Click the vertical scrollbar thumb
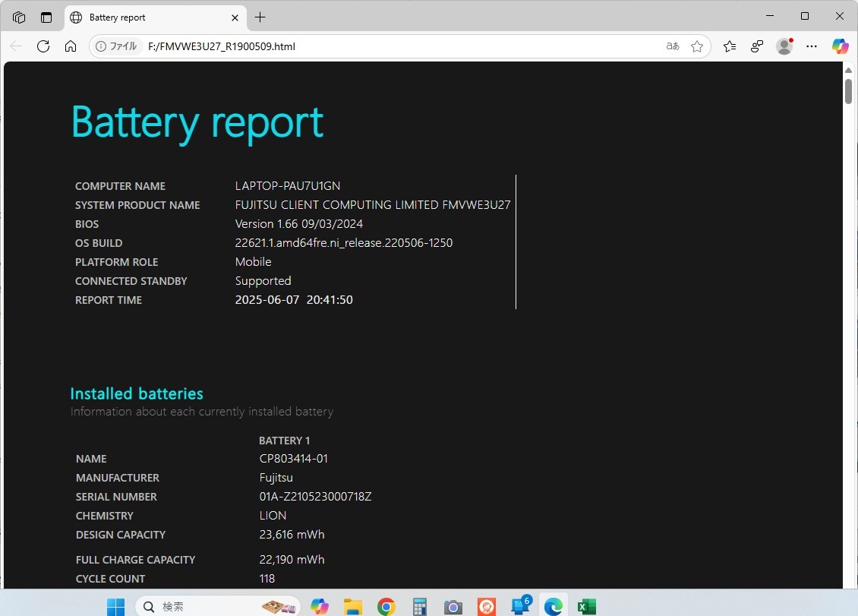Viewport: 858px width, 616px height. (x=848, y=91)
